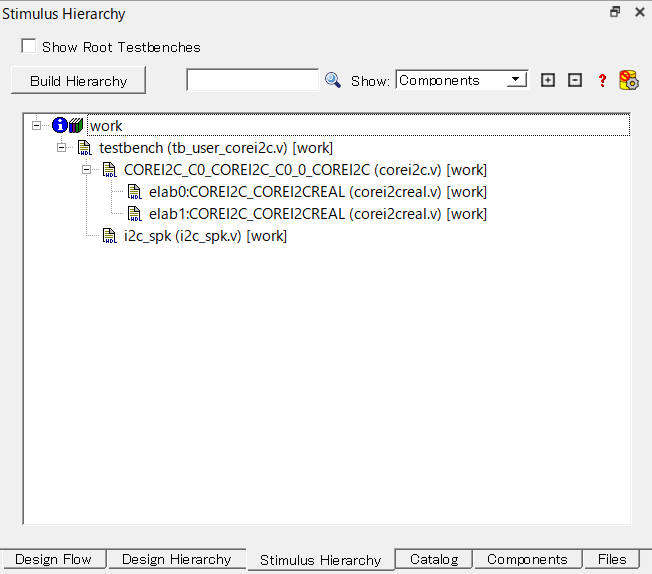Switch to the Design Flow tab
Screen dimensions: 652x574
tap(53, 560)
